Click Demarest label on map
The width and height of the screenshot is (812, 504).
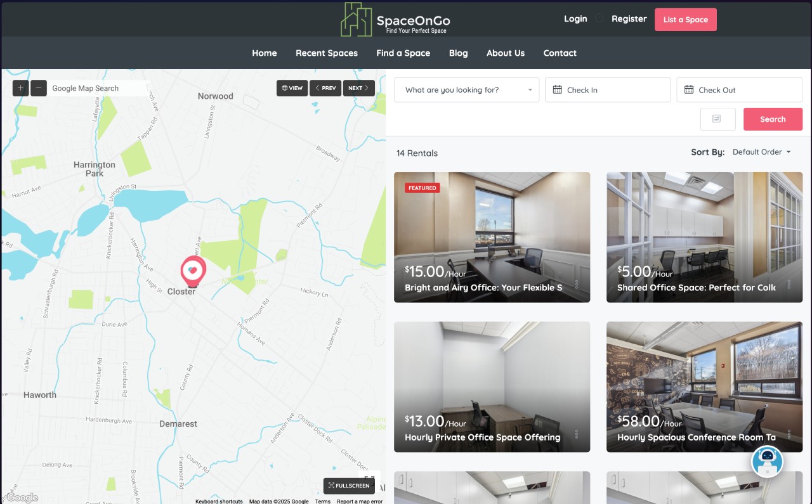(178, 423)
